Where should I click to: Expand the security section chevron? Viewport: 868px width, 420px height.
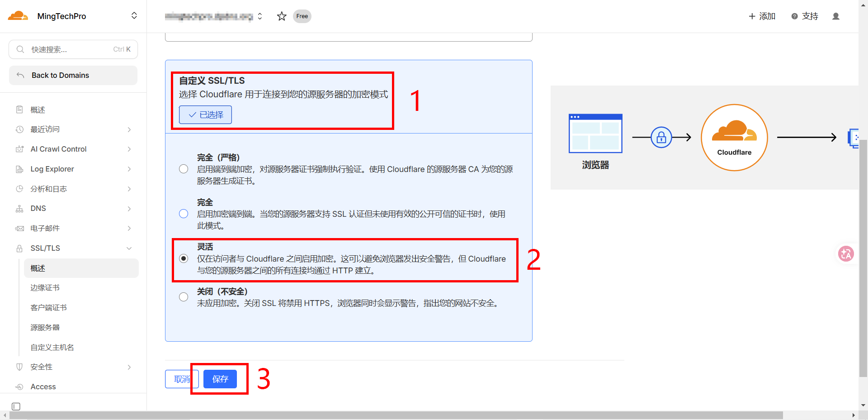(x=129, y=367)
